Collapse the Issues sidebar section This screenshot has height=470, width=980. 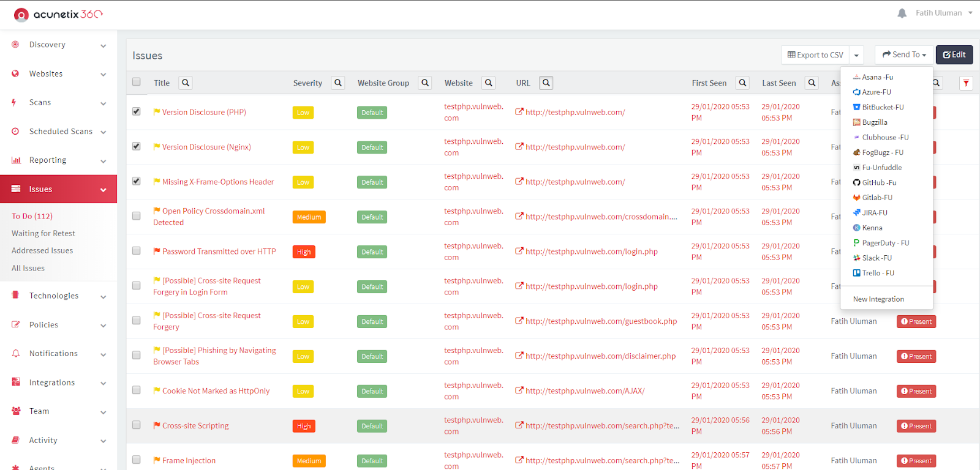coord(103,190)
